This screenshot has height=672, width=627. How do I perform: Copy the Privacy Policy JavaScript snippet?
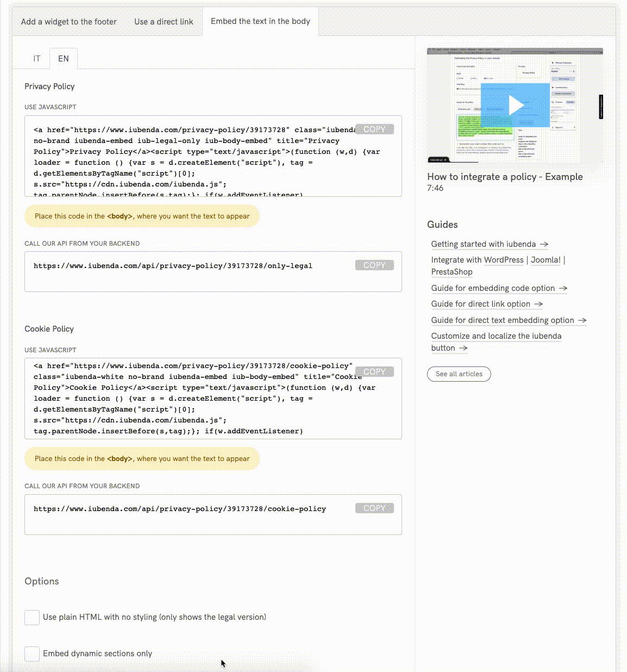[x=374, y=129]
